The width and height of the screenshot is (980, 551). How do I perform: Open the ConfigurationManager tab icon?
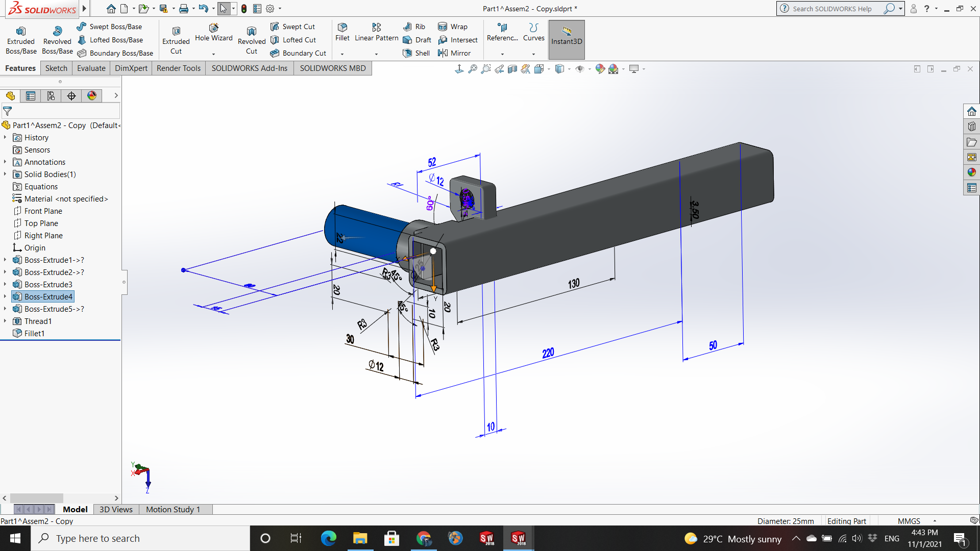point(51,96)
